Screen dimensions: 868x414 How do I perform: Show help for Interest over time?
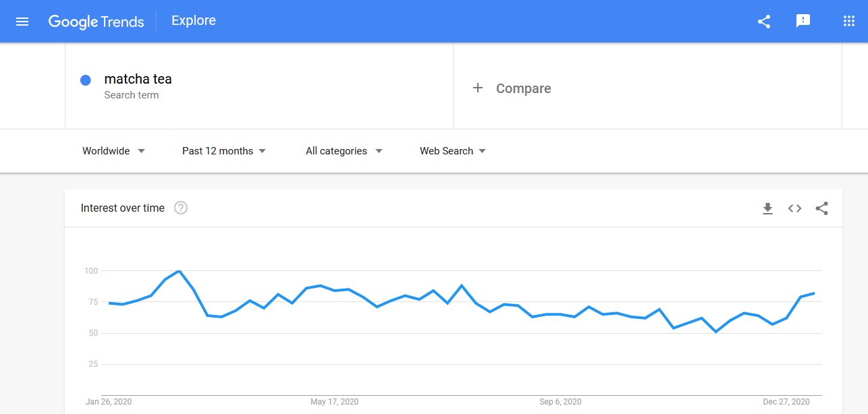pos(181,208)
